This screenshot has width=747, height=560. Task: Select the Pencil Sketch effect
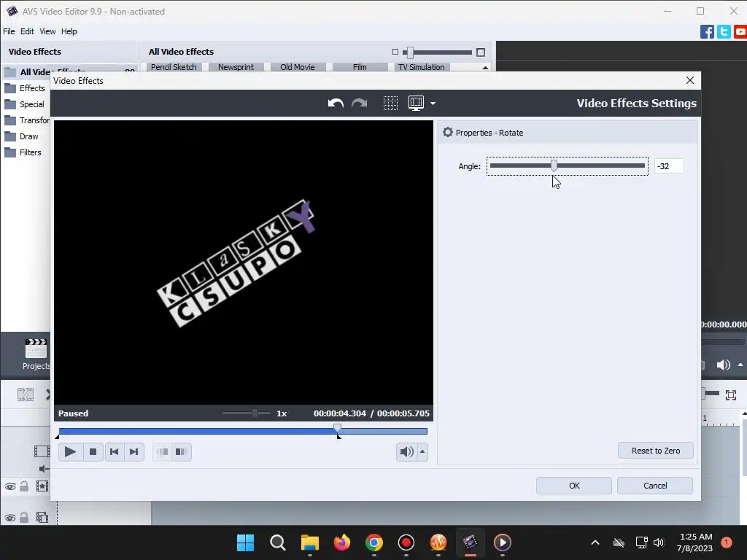pos(174,67)
